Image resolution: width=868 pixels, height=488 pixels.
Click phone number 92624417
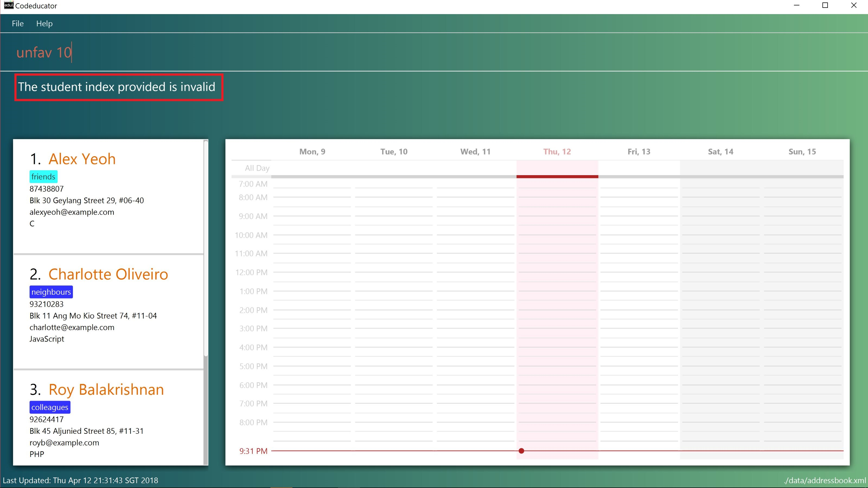tap(46, 419)
